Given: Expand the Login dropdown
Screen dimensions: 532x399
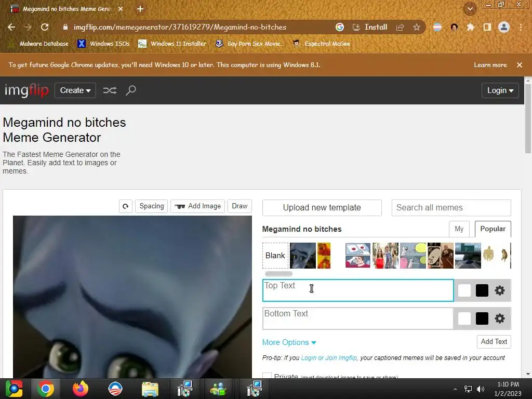Looking at the screenshot, I should (500, 90).
